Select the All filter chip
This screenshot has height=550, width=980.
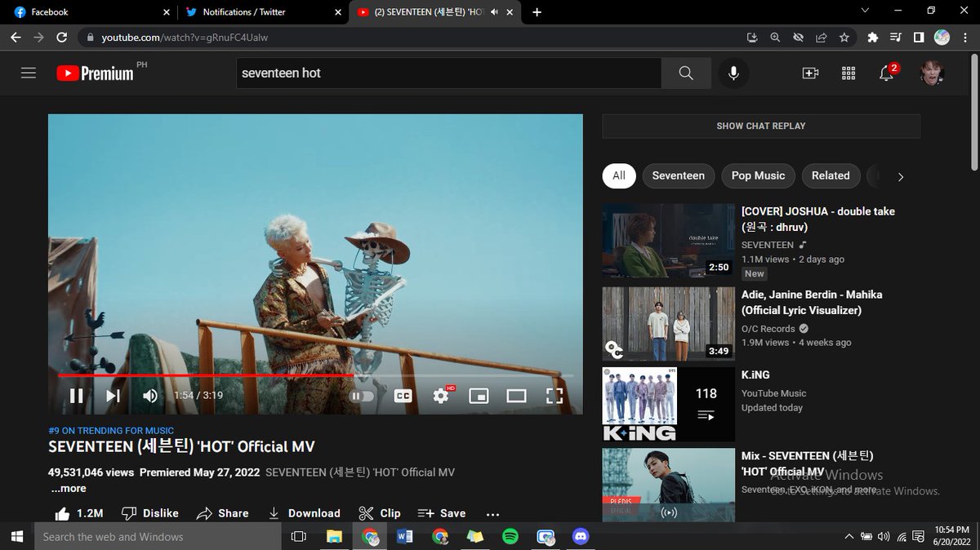coord(619,175)
